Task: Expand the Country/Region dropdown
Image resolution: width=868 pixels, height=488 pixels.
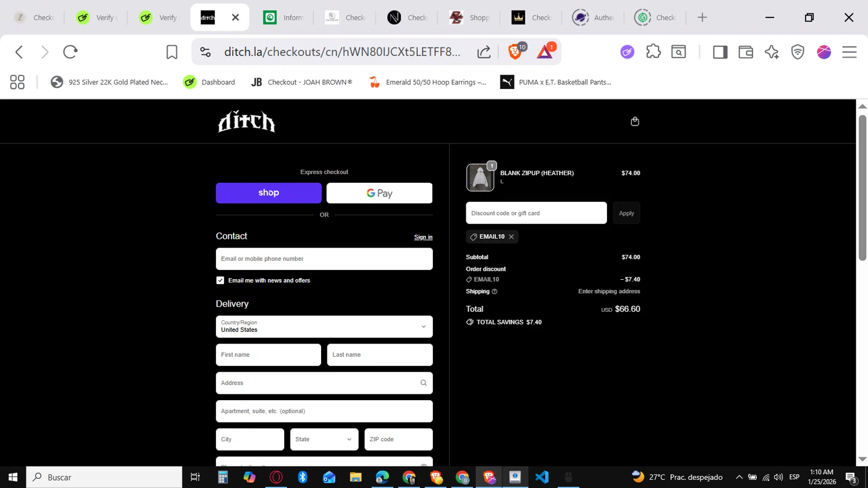Action: coord(324,327)
